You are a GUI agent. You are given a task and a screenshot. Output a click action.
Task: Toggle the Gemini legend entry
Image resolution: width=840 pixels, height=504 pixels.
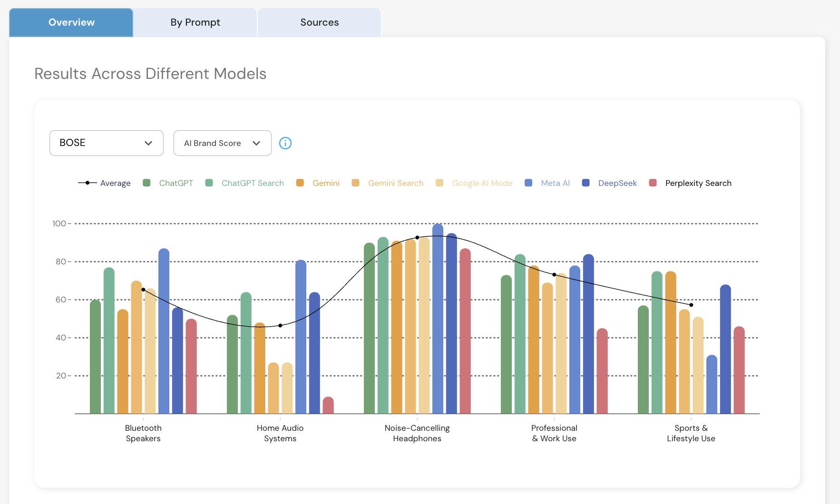[318, 183]
